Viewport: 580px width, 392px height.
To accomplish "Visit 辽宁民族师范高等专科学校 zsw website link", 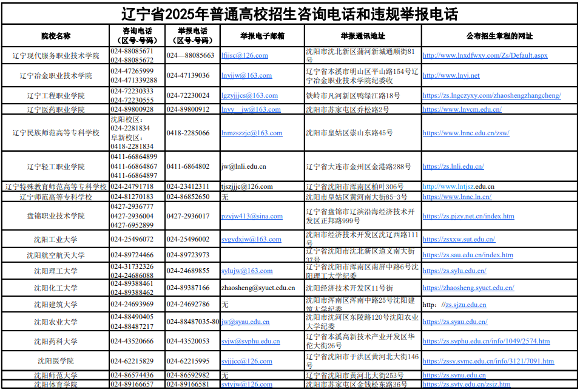I will pos(467,133).
